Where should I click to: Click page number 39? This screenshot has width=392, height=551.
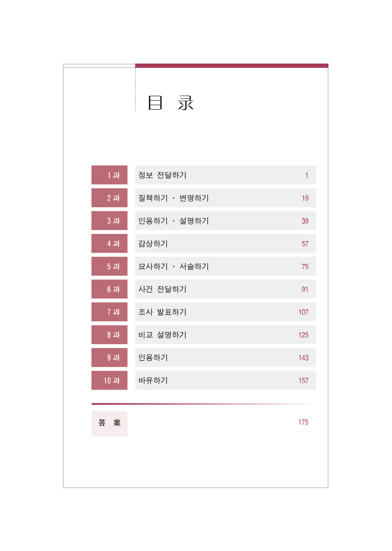pos(305,221)
